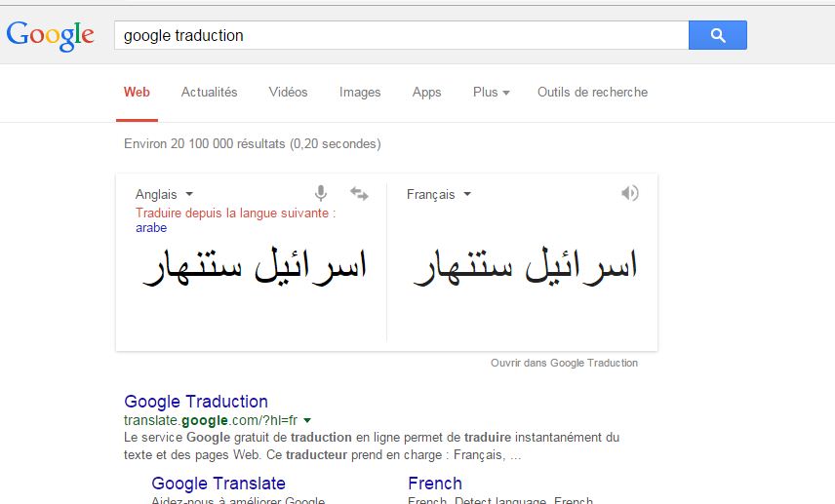This screenshot has width=835, height=504.
Task: Open the Google Traduction search result
Action: pos(196,402)
